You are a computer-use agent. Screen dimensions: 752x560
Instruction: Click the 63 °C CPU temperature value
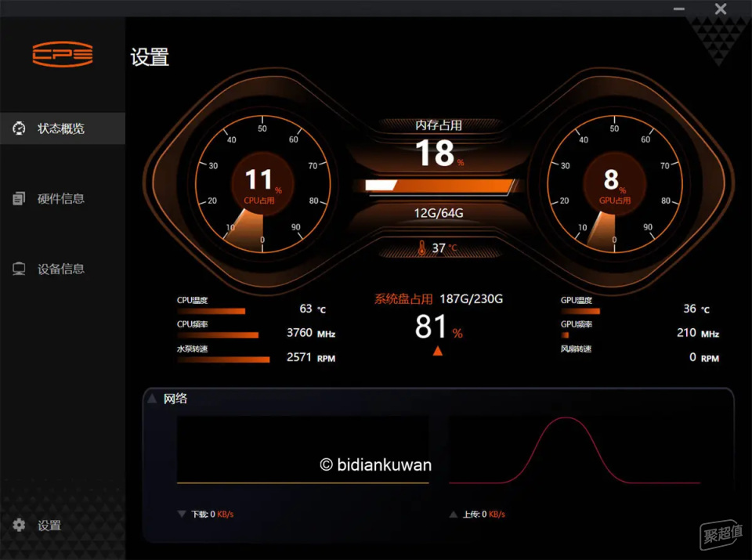click(313, 309)
